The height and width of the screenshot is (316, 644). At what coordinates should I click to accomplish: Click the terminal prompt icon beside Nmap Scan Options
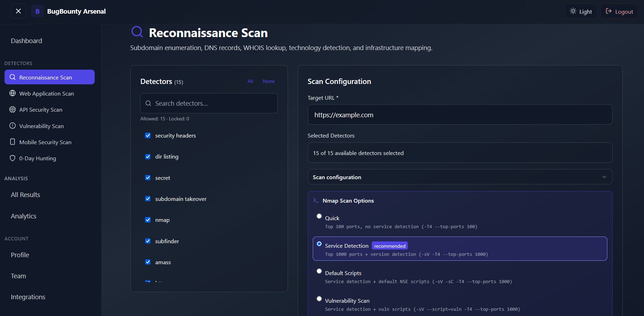316,201
